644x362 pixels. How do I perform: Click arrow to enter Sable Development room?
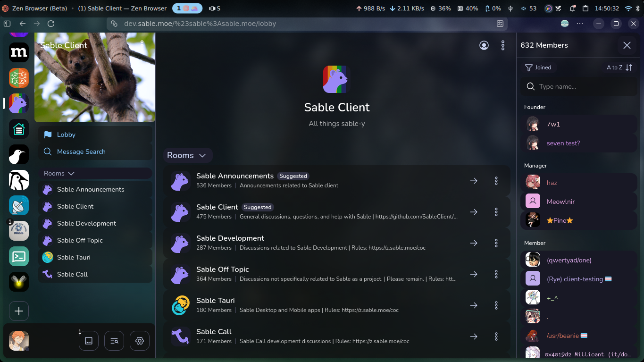[x=474, y=243]
